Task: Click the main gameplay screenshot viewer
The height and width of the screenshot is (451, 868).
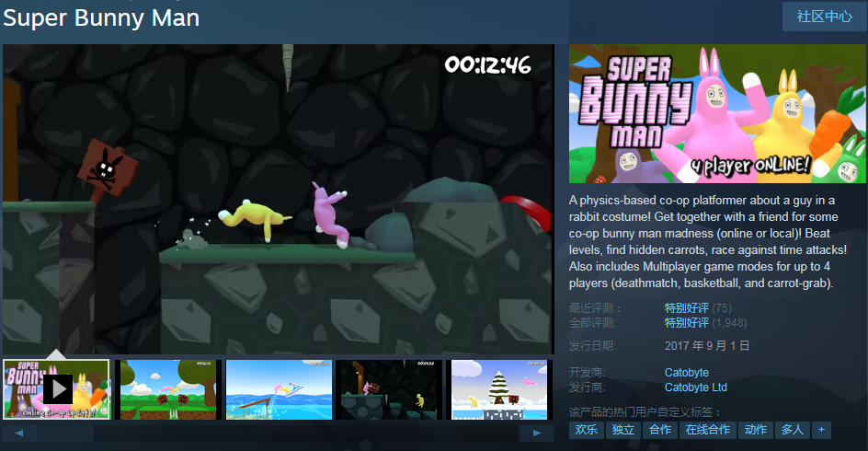Action: [279, 199]
